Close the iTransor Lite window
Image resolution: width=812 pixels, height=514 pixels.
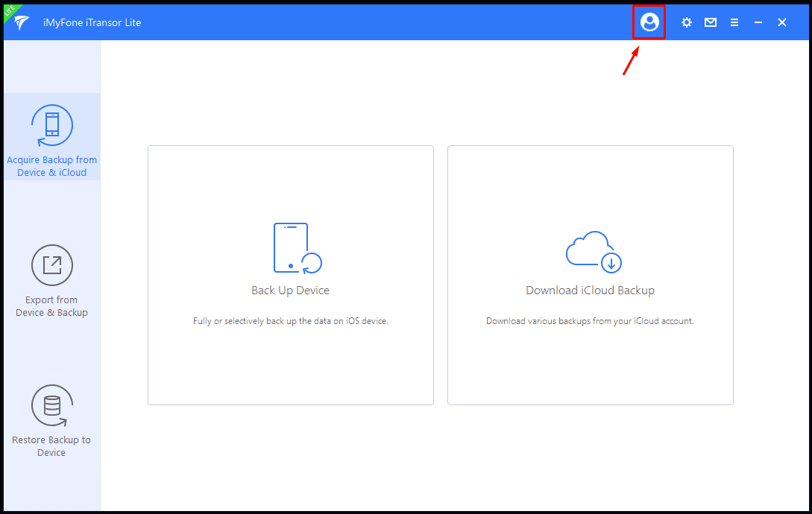782,22
